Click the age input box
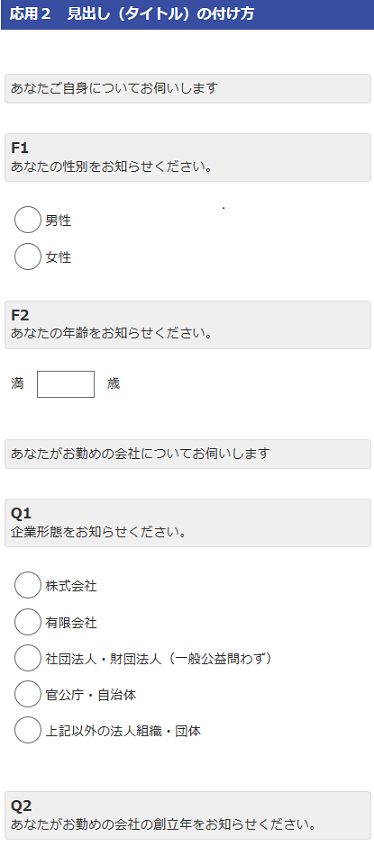This screenshot has height=846, width=374. pos(66,384)
